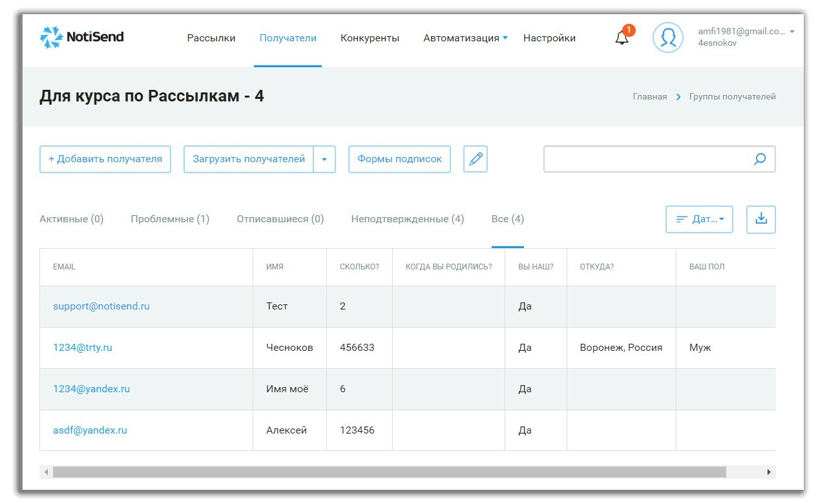The width and height of the screenshot is (827, 504).
Task: Click the EMAIL column header
Action: pos(65,267)
